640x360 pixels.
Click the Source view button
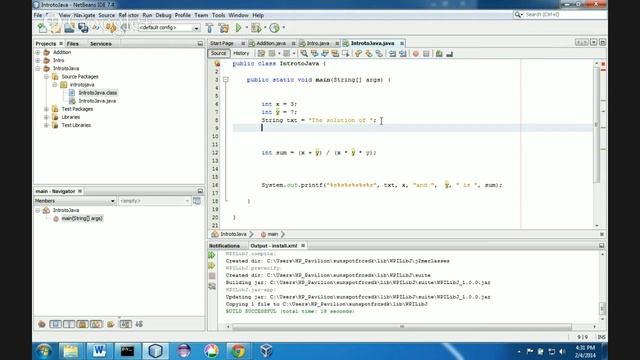218,53
